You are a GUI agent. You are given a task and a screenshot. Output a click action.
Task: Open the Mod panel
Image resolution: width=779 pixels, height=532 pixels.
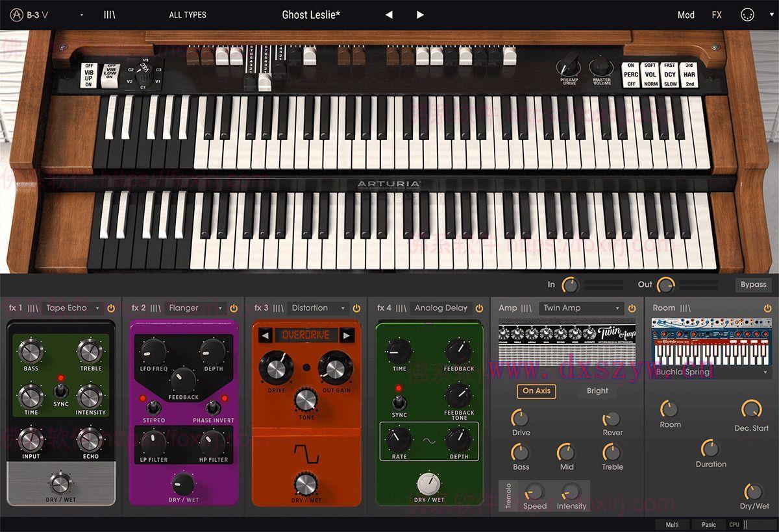686,14
